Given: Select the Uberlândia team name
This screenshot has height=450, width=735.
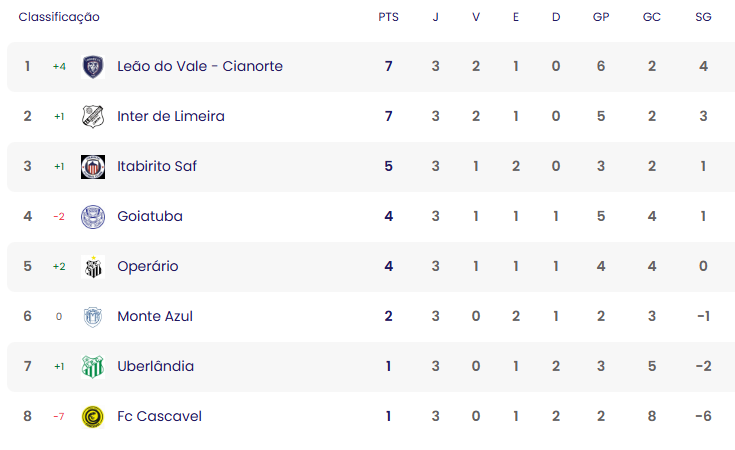Looking at the screenshot, I should click(x=156, y=366).
